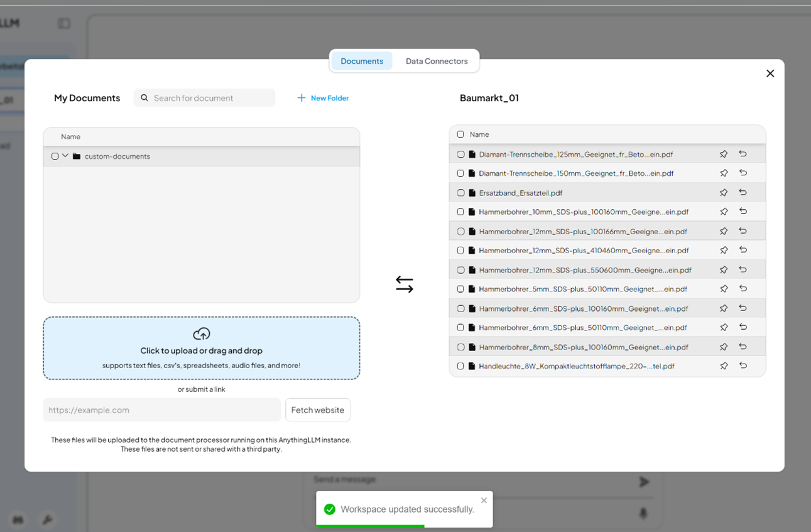Dismiss the Workspace updated successfully toast
Screen dimensions: 811x532
pyautogui.click(x=484, y=500)
